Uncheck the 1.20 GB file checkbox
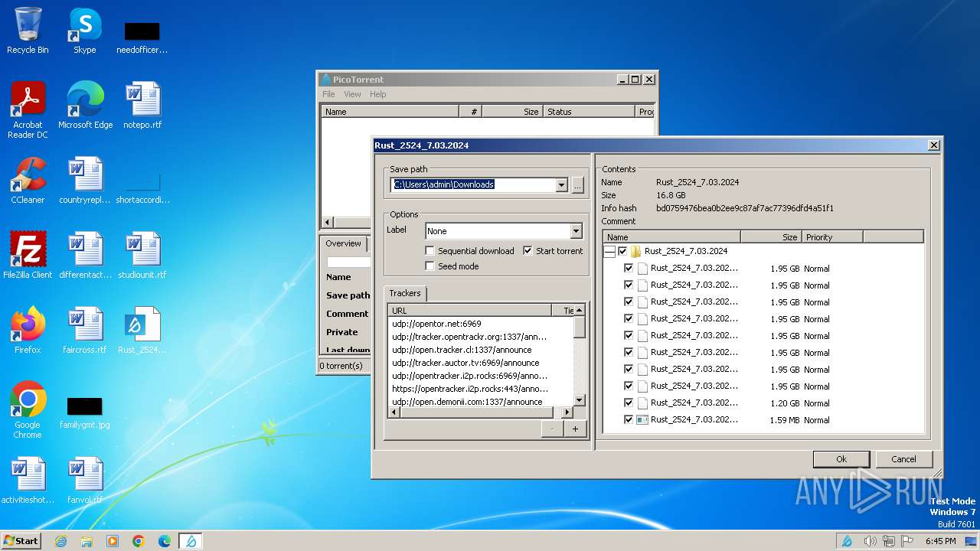The image size is (980, 551). (629, 403)
